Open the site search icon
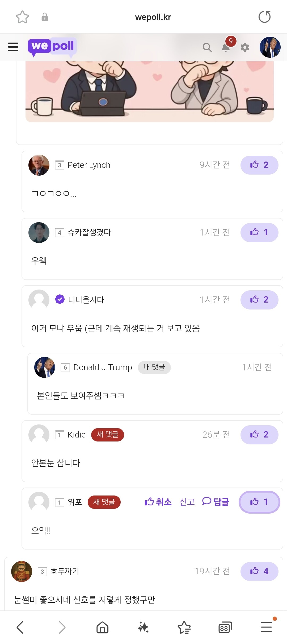The image size is (287, 644). pyautogui.click(x=207, y=47)
